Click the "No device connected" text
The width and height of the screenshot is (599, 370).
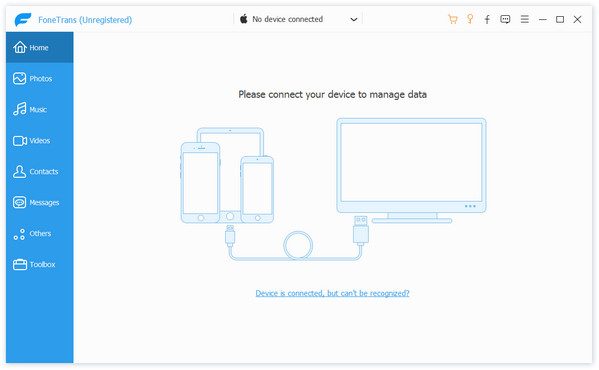point(287,19)
